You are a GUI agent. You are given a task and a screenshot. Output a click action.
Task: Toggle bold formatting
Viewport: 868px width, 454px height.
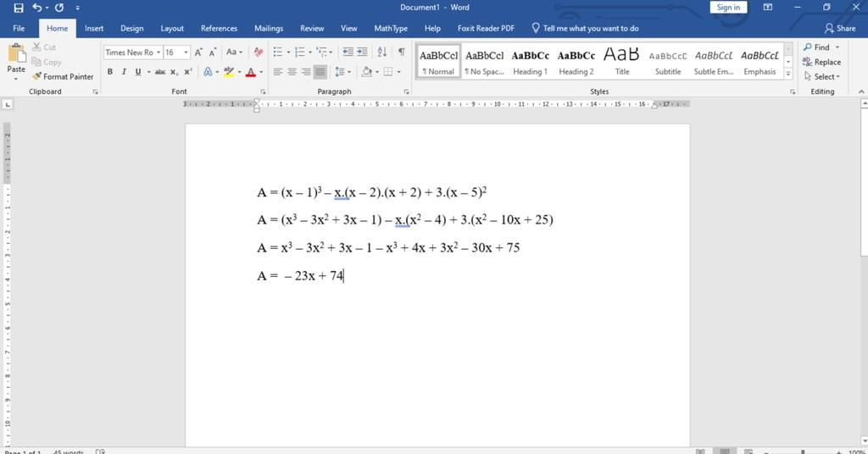[109, 72]
